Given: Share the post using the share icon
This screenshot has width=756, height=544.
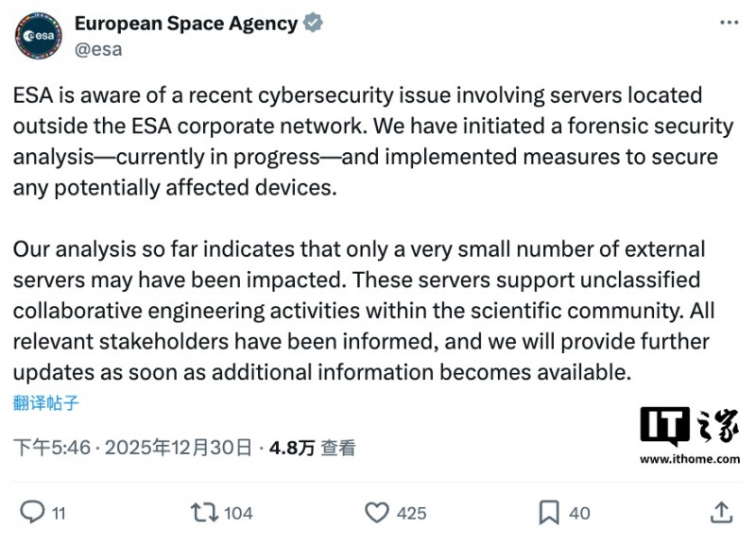Looking at the screenshot, I should (x=721, y=512).
